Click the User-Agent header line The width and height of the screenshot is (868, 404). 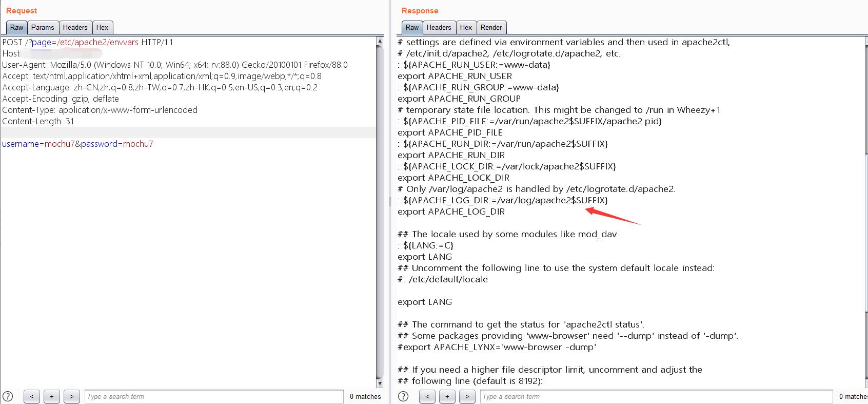(175, 65)
